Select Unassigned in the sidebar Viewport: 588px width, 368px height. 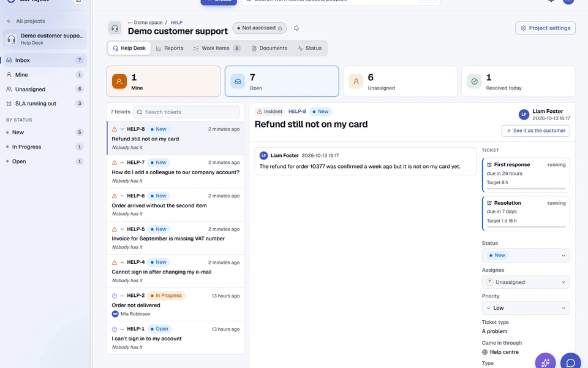click(45, 89)
